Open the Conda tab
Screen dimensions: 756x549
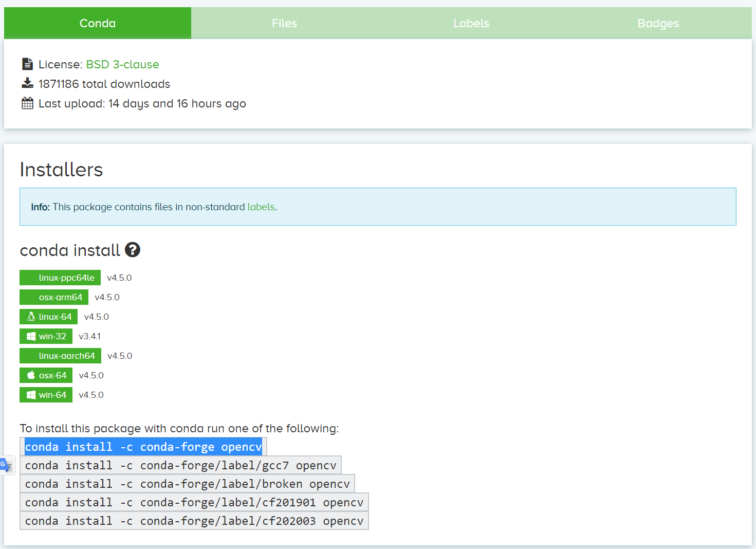pos(98,23)
